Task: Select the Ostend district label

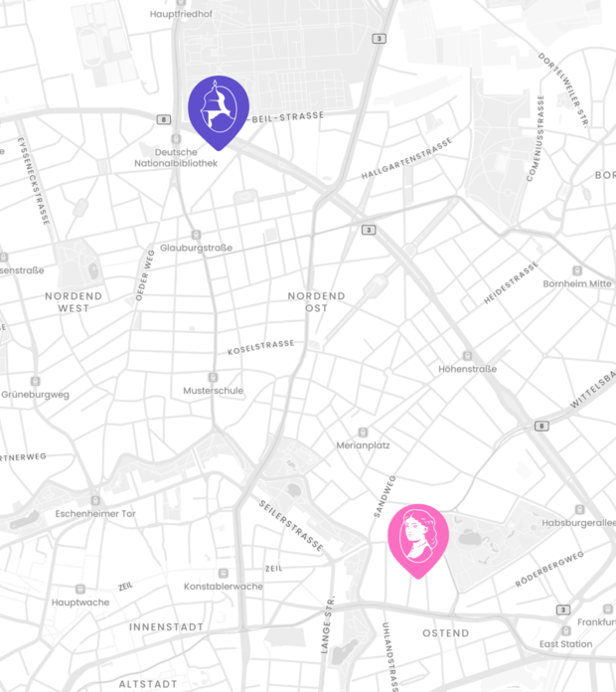Action: 446,633
